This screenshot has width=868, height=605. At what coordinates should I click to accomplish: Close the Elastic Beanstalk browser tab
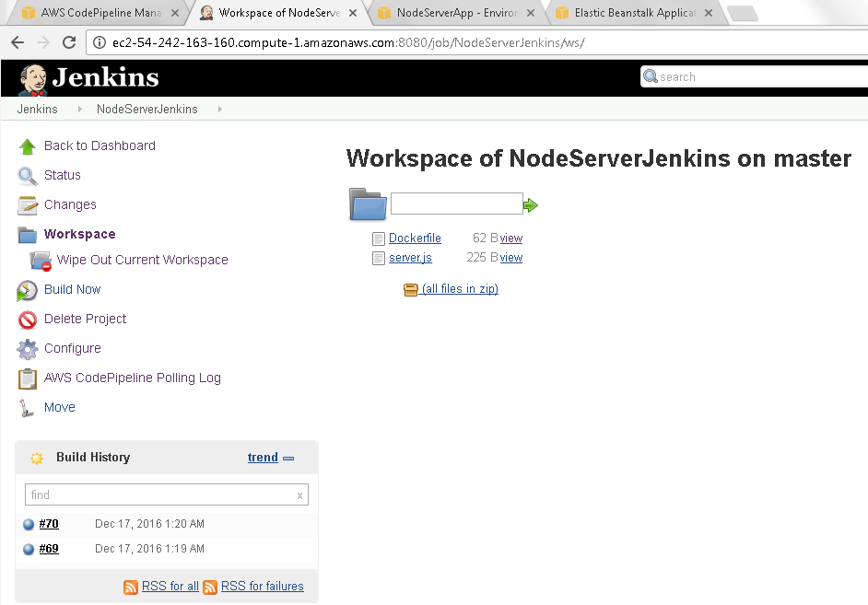709,13
